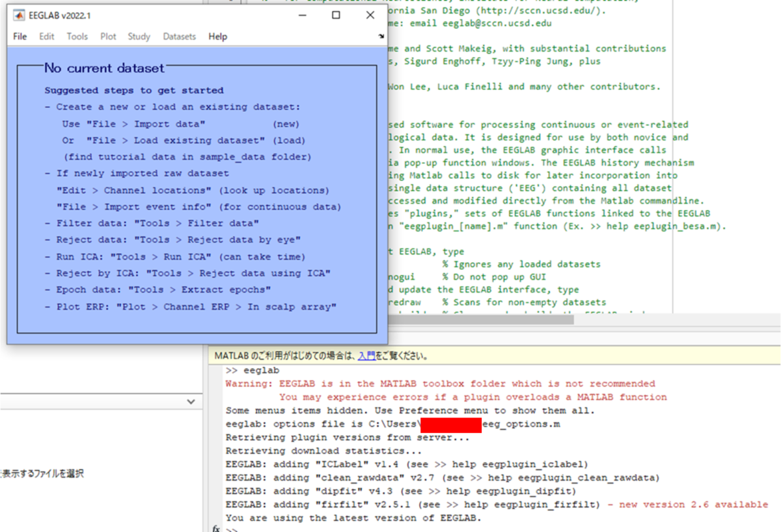Viewport: 781px width, 532px height.
Task: Click the 'Filter data: Tools > Filter data' line
Action: click(152, 223)
